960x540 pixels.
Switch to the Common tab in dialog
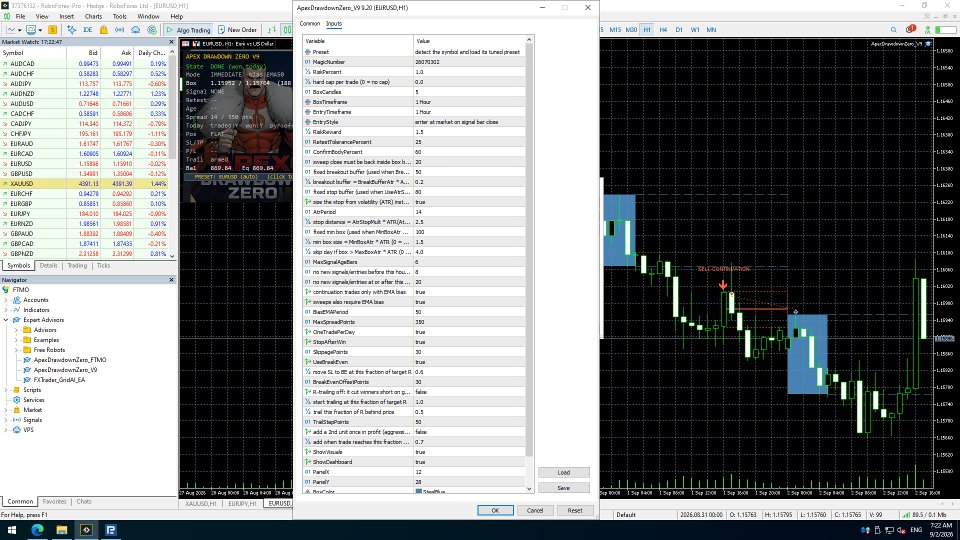click(x=310, y=23)
